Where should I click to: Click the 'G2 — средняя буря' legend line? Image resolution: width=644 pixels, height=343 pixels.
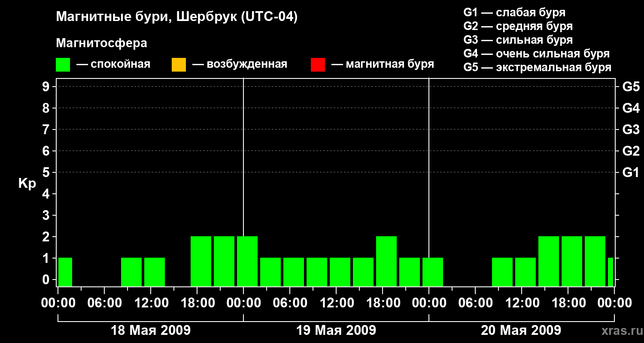[518, 26]
